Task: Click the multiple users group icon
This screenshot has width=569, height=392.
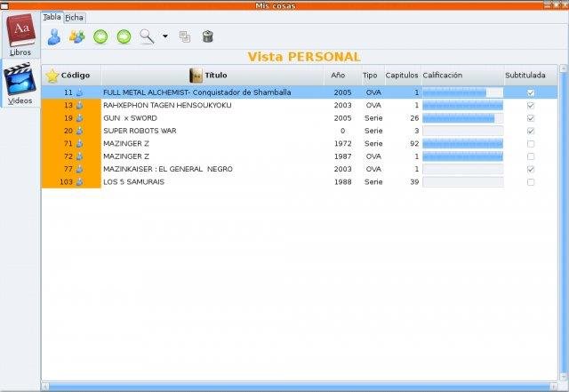Action: pyautogui.click(x=77, y=36)
